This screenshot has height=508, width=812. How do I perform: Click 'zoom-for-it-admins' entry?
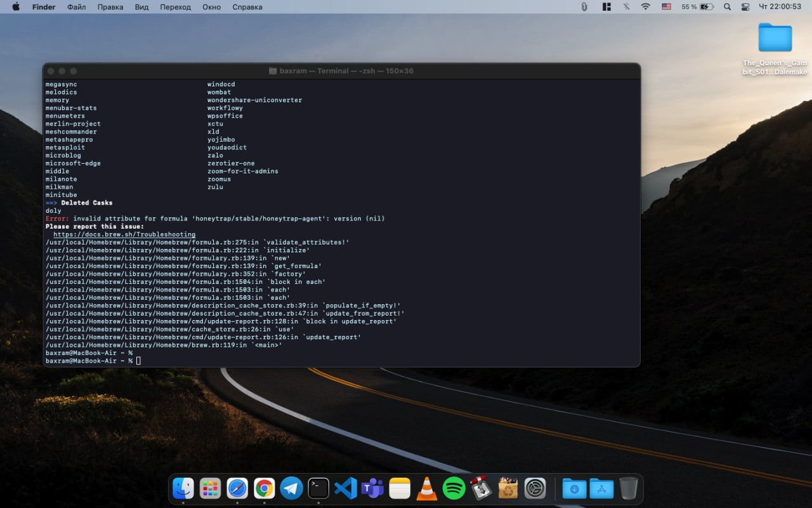pos(243,171)
